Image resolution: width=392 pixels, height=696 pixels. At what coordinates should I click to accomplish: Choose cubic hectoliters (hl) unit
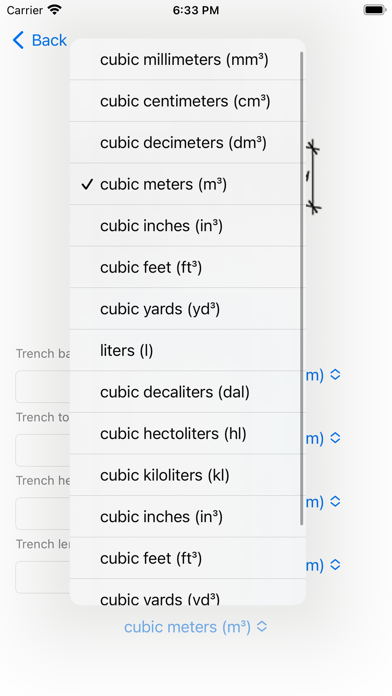(x=188, y=433)
